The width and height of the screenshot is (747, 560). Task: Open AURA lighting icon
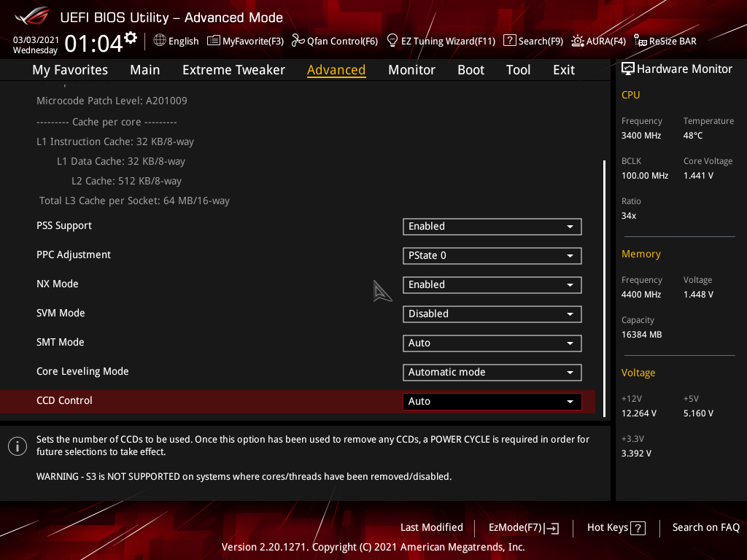tap(578, 41)
